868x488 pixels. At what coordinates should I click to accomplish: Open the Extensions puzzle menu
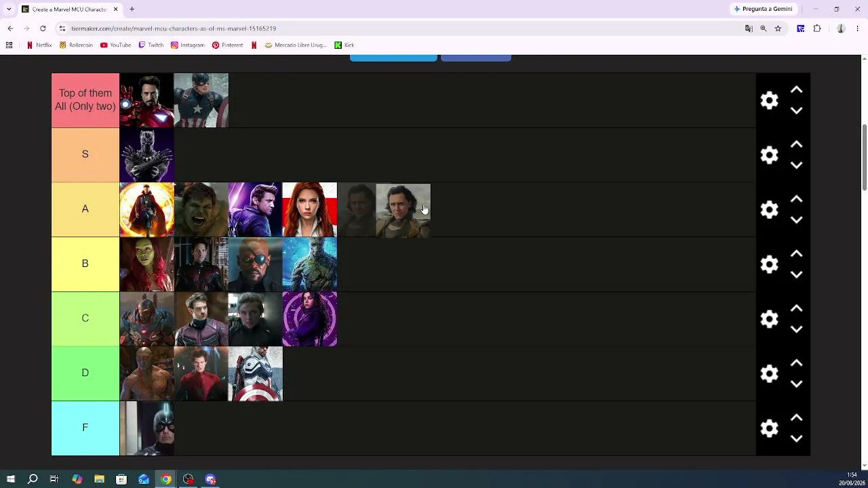[x=817, y=28]
